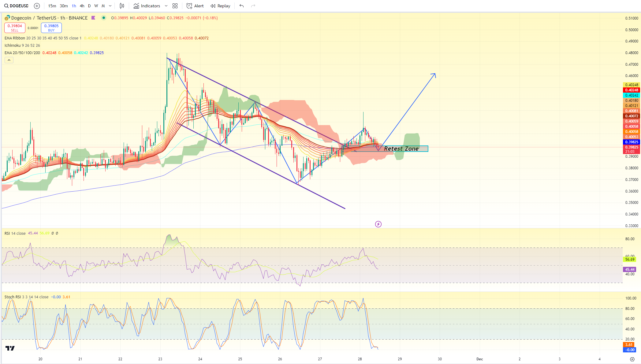Viewport: 641px width, 364px height.
Task: Click the Retest Zone text annotation
Action: coord(401,149)
